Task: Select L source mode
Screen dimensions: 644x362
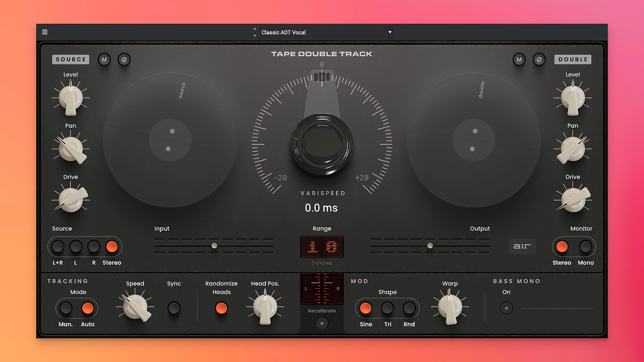Action: click(x=76, y=247)
